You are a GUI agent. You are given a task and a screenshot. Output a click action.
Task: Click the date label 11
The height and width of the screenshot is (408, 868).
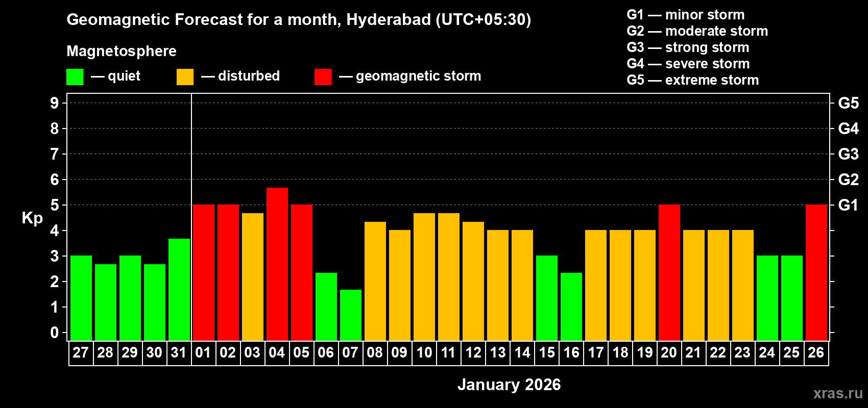pos(448,352)
